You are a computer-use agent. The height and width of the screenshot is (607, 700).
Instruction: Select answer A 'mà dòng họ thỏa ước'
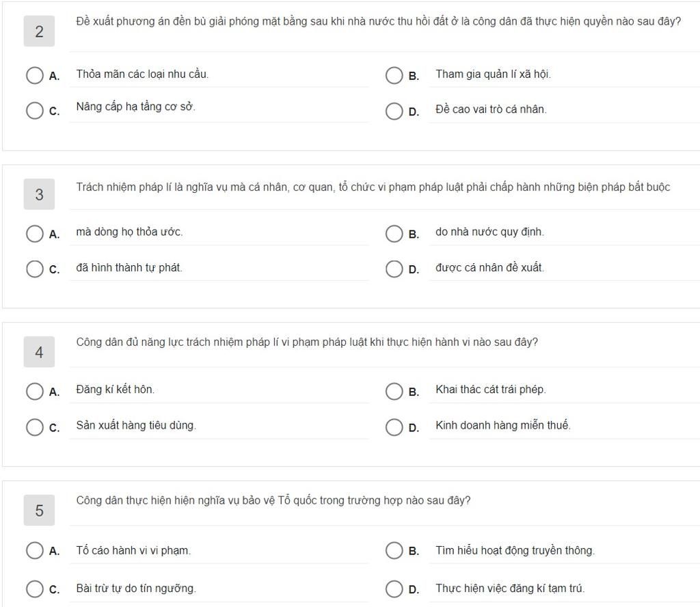[34, 233]
